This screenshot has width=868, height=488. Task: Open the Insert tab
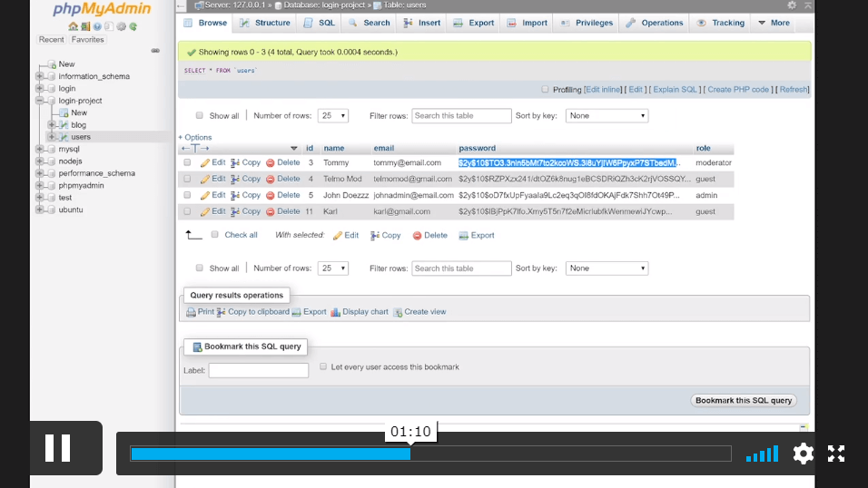(422, 23)
